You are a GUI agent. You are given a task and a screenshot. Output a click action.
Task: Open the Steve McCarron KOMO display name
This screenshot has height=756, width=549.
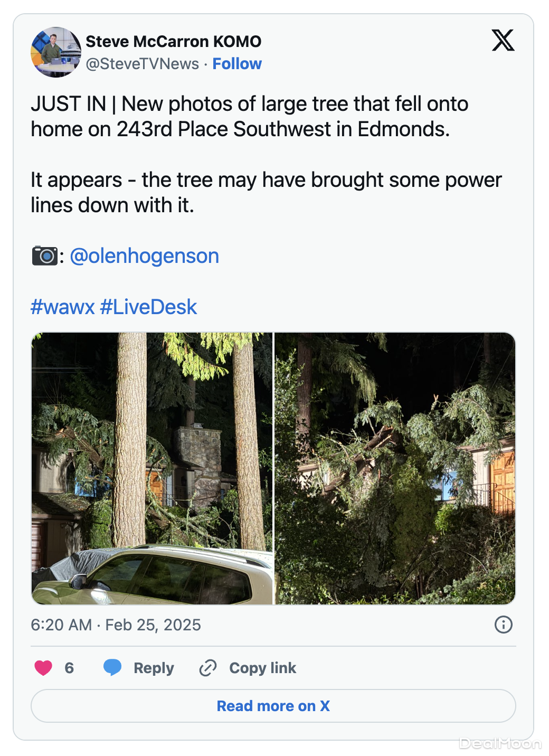coord(173,41)
